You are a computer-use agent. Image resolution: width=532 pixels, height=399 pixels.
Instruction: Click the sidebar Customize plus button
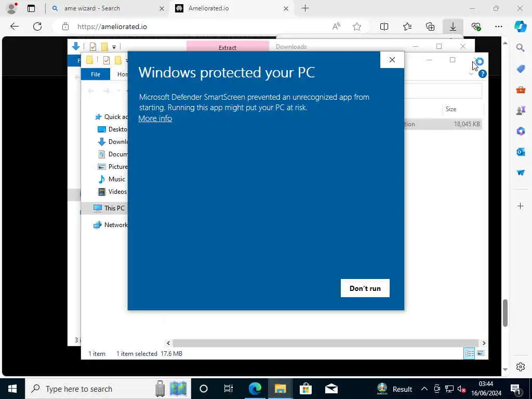[521, 206]
